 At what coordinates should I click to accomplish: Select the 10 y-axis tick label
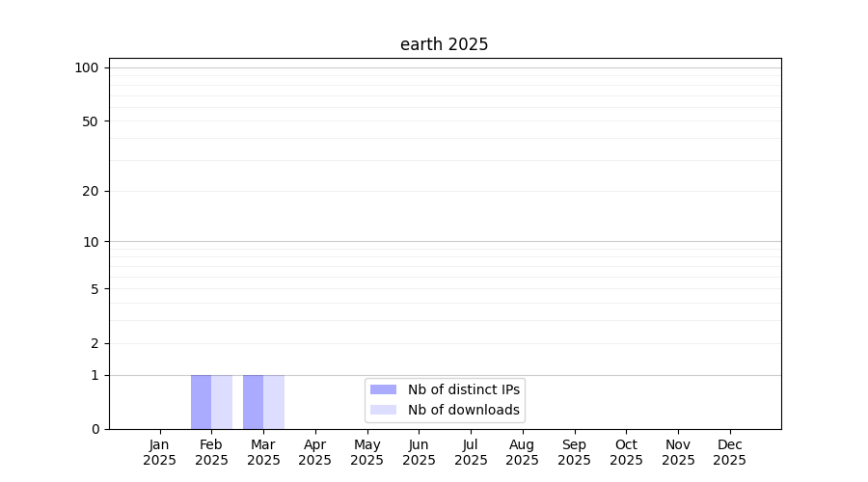[x=90, y=242]
